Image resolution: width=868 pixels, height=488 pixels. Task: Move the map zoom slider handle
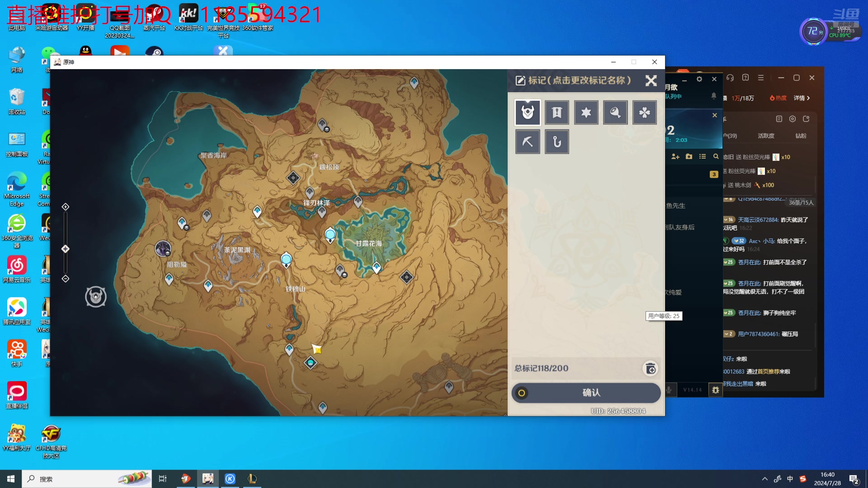coord(66,249)
